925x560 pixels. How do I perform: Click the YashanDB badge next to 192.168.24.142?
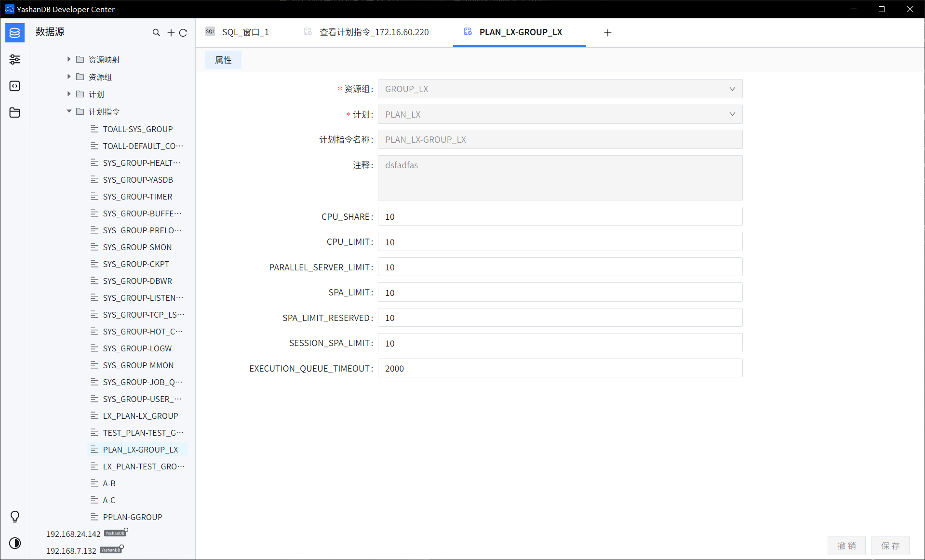coord(115,533)
